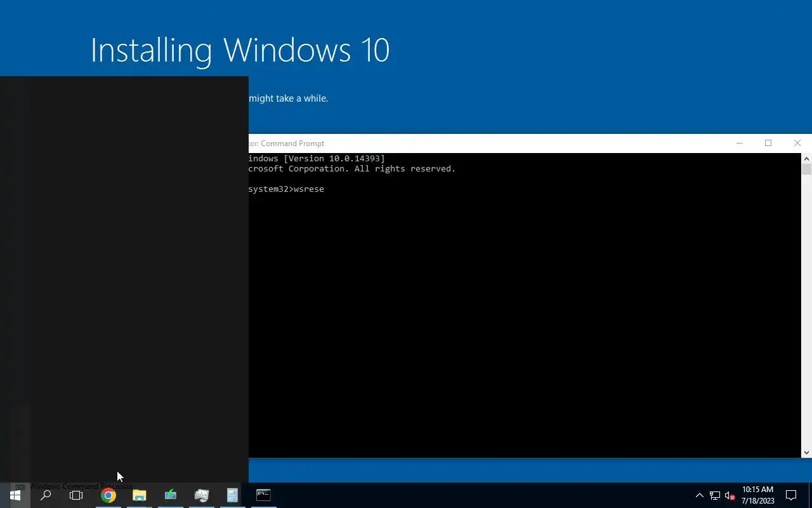812x508 pixels.
Task: Open the Calculator taskbar icon
Action: click(x=232, y=495)
